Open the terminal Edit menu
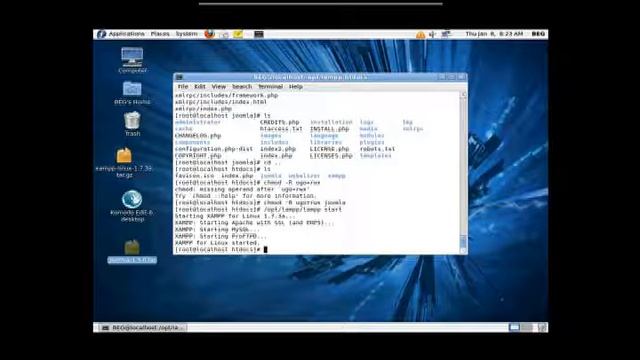Viewport: 640px width, 360px height. click(x=200, y=87)
